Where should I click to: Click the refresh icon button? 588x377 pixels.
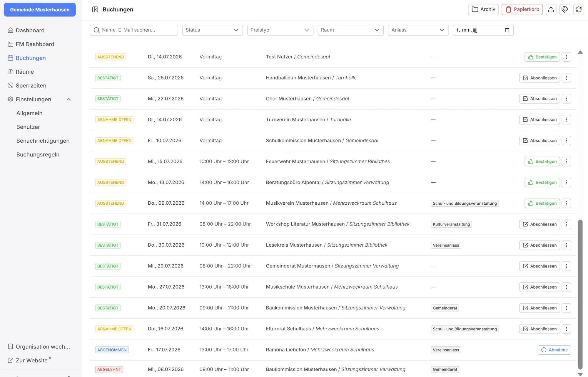[x=579, y=9]
